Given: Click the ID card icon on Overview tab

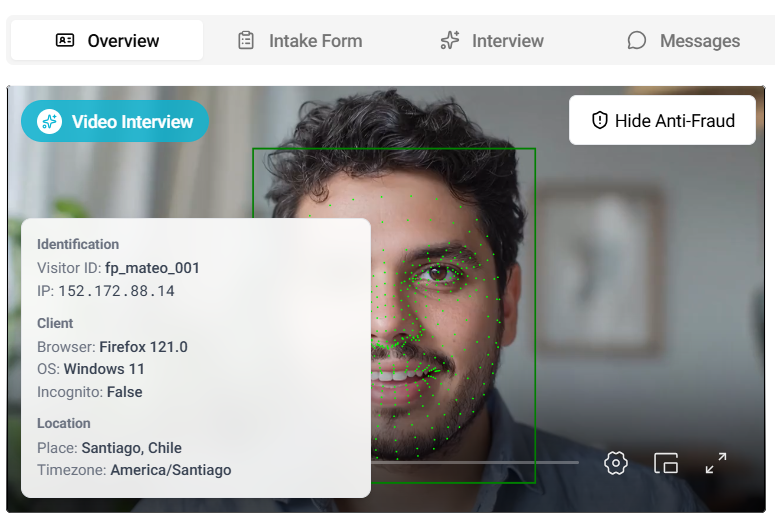Looking at the screenshot, I should pos(65,41).
